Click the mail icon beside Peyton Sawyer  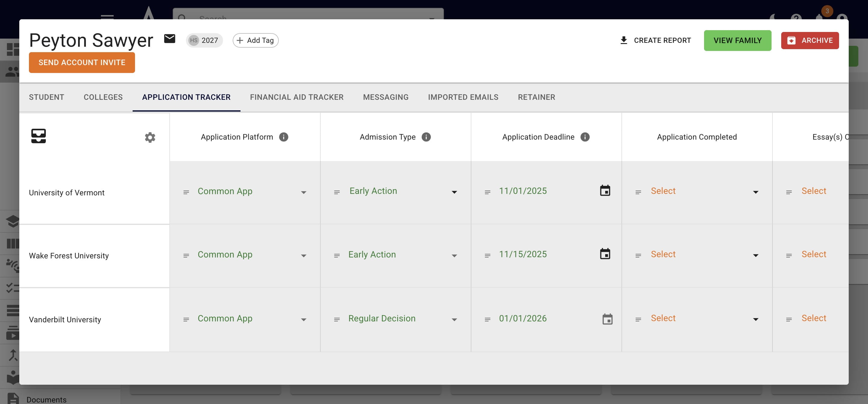coord(169,39)
